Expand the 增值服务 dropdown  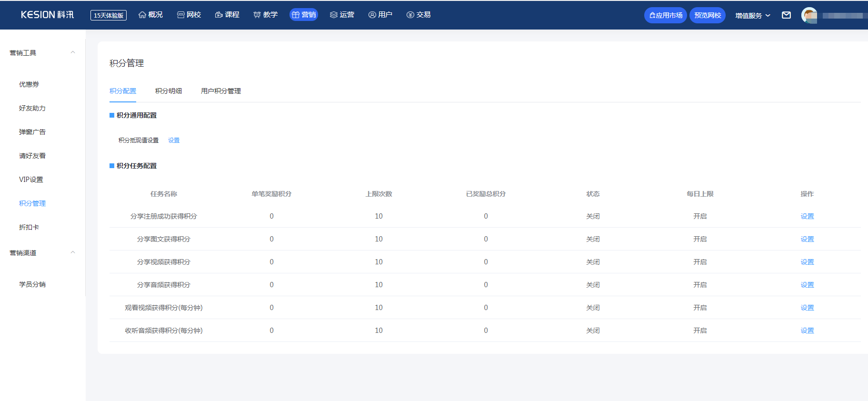point(752,15)
